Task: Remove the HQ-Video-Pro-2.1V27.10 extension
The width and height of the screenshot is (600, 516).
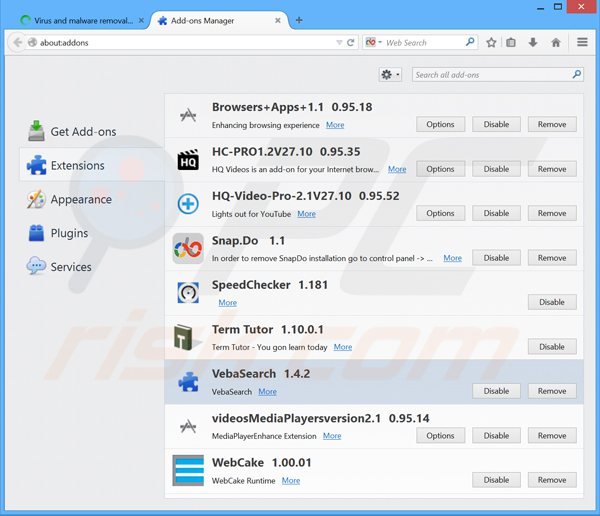Action: coord(552,213)
